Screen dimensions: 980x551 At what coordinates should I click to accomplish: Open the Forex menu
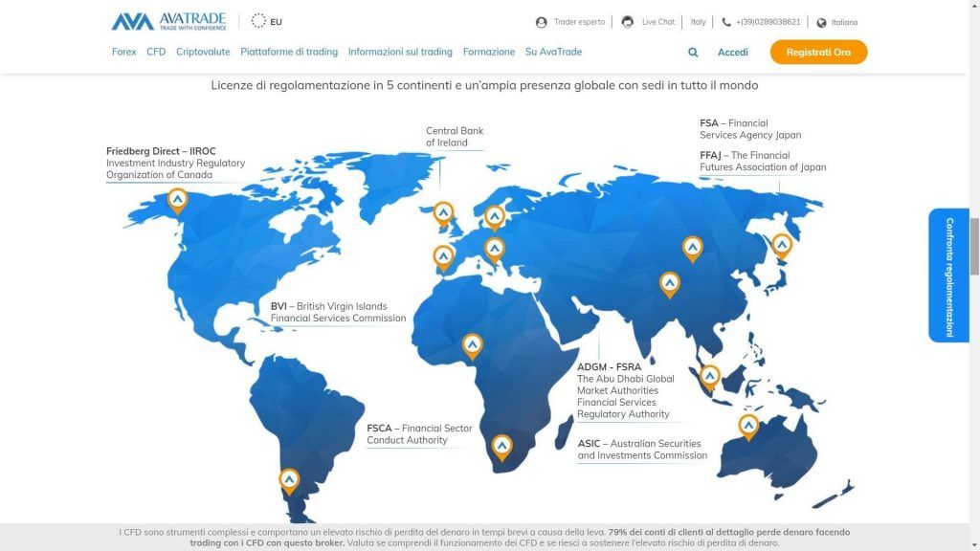point(123,52)
